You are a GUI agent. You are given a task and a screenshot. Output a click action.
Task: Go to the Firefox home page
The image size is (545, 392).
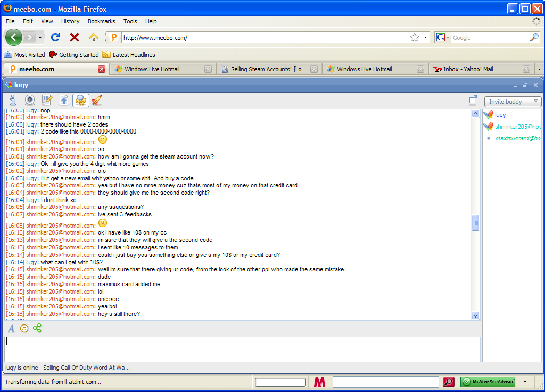coord(94,37)
